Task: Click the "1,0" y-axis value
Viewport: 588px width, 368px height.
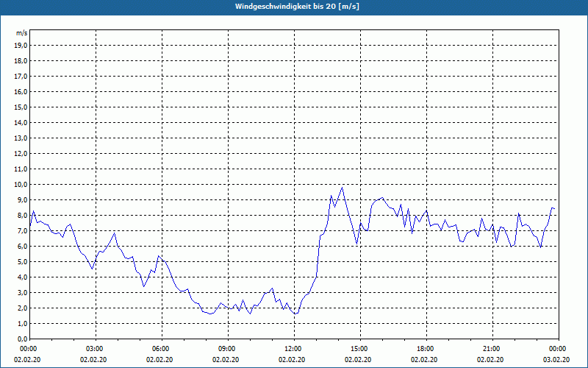Action: (x=23, y=323)
